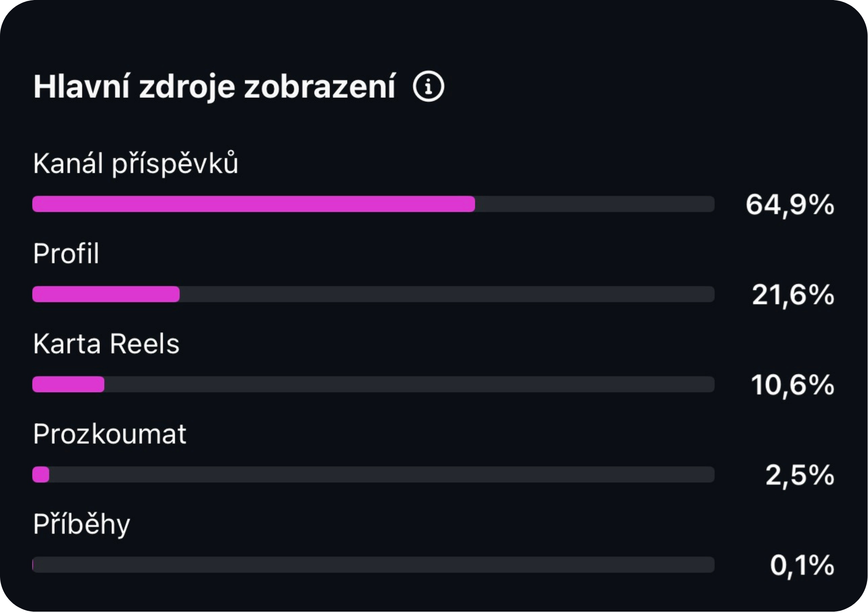Tap the Příběhy source label
The width and height of the screenshot is (868, 613).
(x=82, y=524)
